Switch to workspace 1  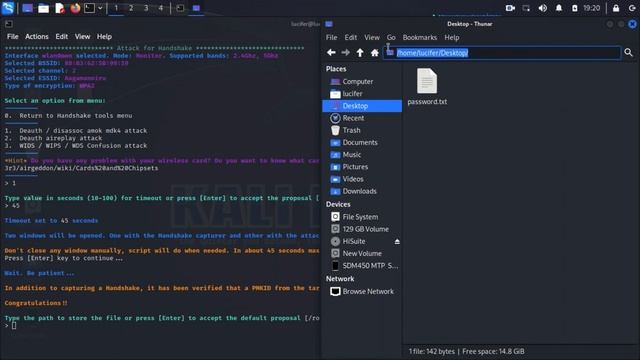pos(116,8)
